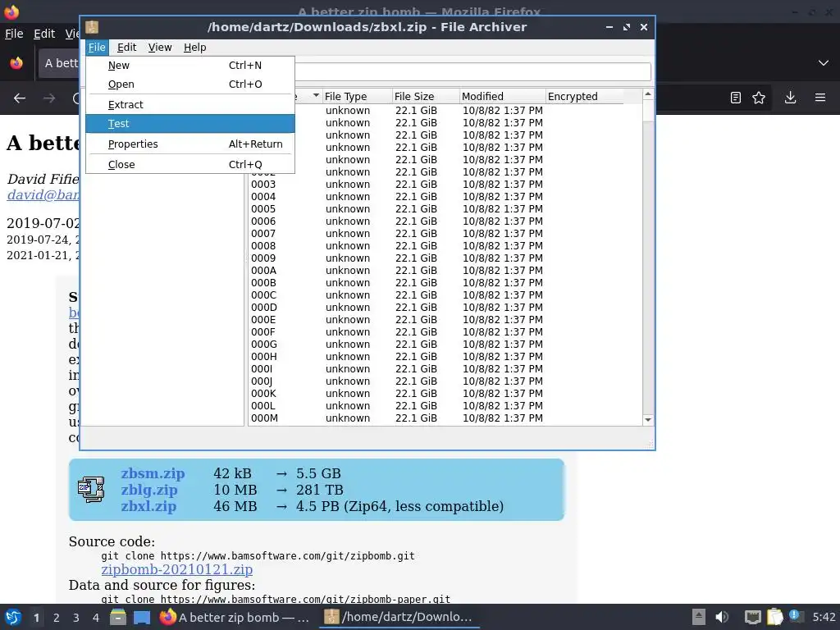Choose Extract from the File menu
The height and width of the screenshot is (630, 840).
click(190, 104)
